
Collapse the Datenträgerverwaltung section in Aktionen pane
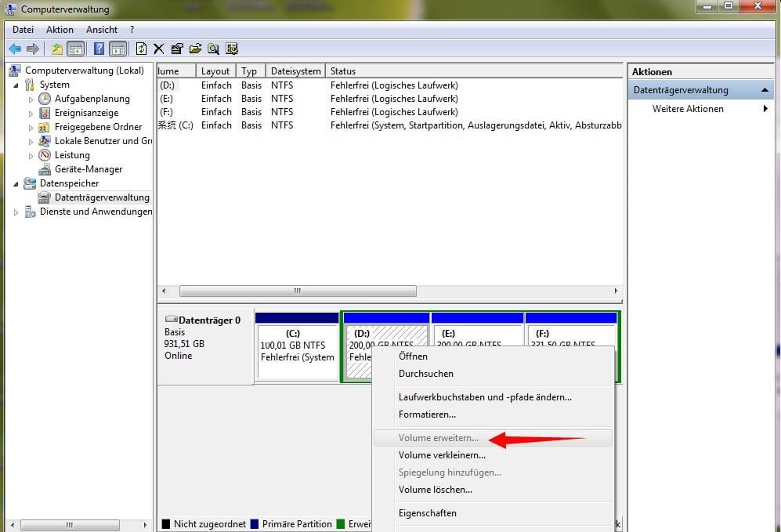coord(765,90)
